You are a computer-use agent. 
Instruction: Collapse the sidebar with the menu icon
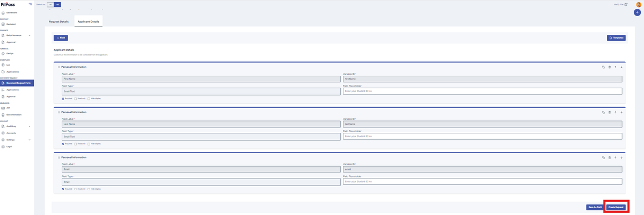click(30, 4)
